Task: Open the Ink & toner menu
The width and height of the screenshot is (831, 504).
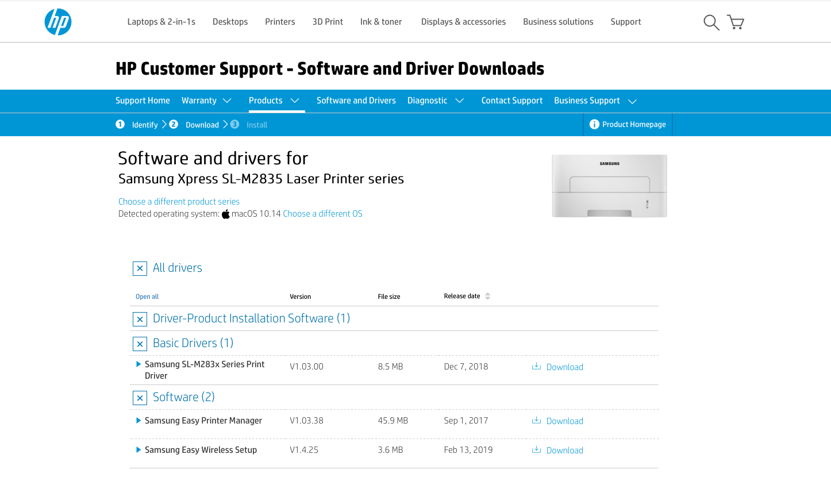Action: click(x=381, y=22)
